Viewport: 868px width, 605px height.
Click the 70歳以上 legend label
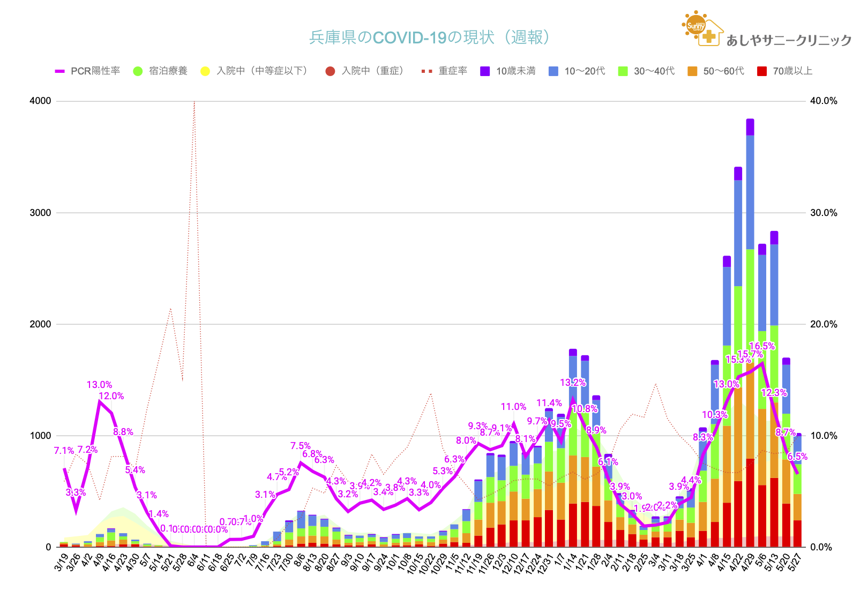pyautogui.click(x=792, y=71)
